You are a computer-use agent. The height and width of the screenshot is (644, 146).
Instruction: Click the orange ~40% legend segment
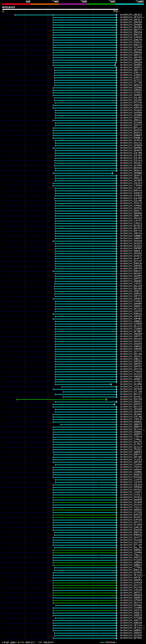coord(45,4)
